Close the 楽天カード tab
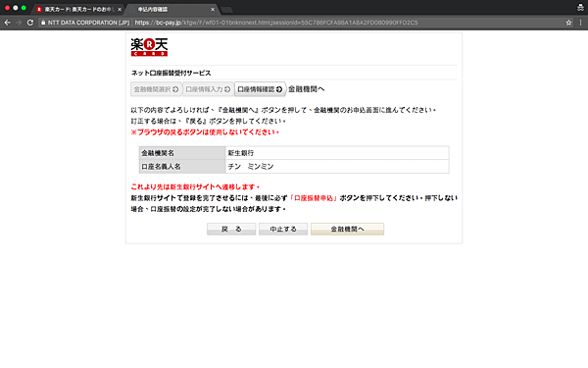The image size is (588, 368). pyautogui.click(x=120, y=10)
